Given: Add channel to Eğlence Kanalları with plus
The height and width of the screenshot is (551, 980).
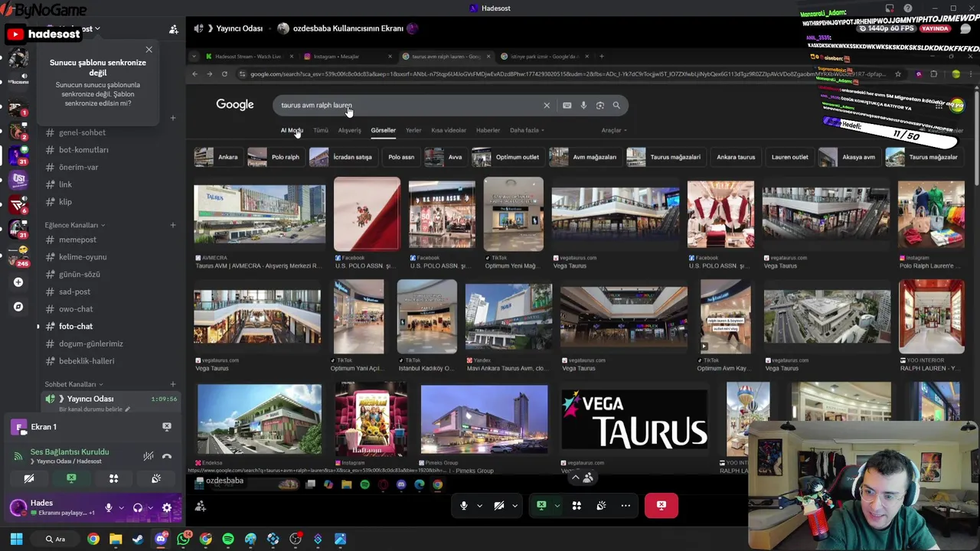Looking at the screenshot, I should click(172, 225).
